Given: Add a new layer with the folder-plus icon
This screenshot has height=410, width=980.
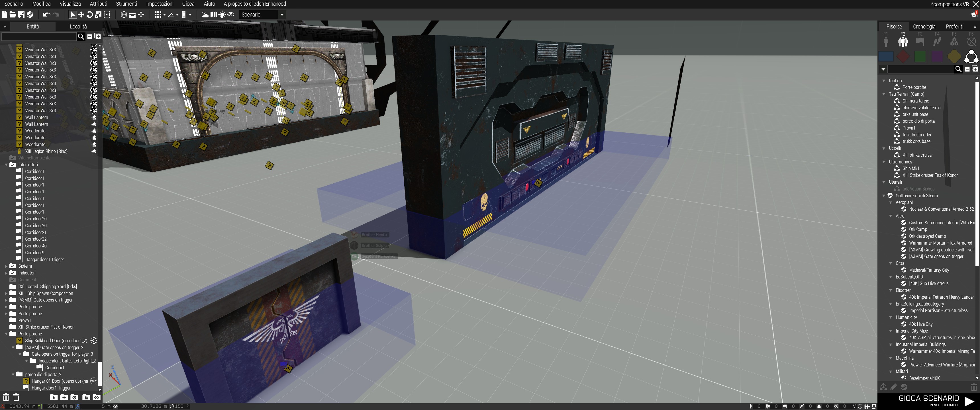Looking at the screenshot, I should tap(64, 397).
